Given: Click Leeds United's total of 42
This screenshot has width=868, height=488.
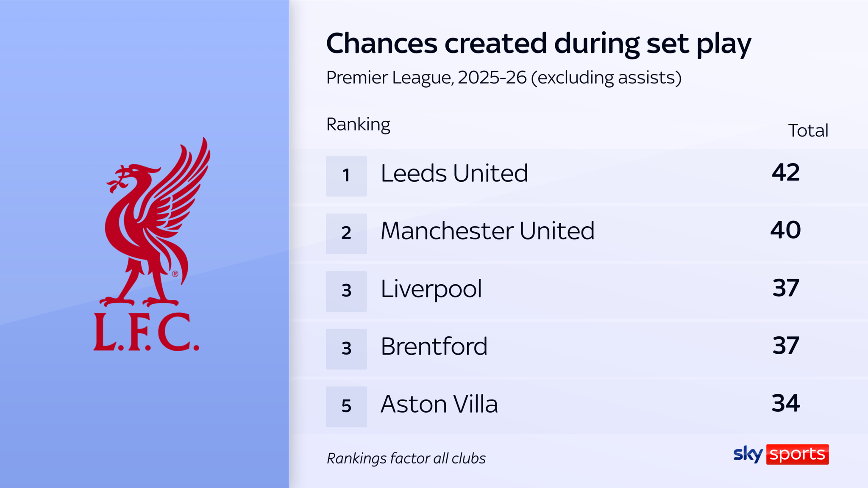Looking at the screenshot, I should (x=785, y=173).
